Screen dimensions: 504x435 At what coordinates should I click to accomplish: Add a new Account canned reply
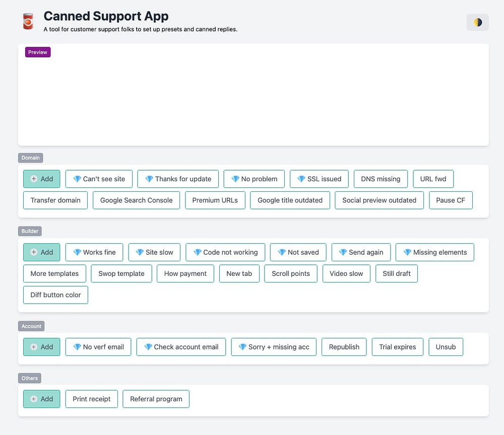(x=41, y=347)
